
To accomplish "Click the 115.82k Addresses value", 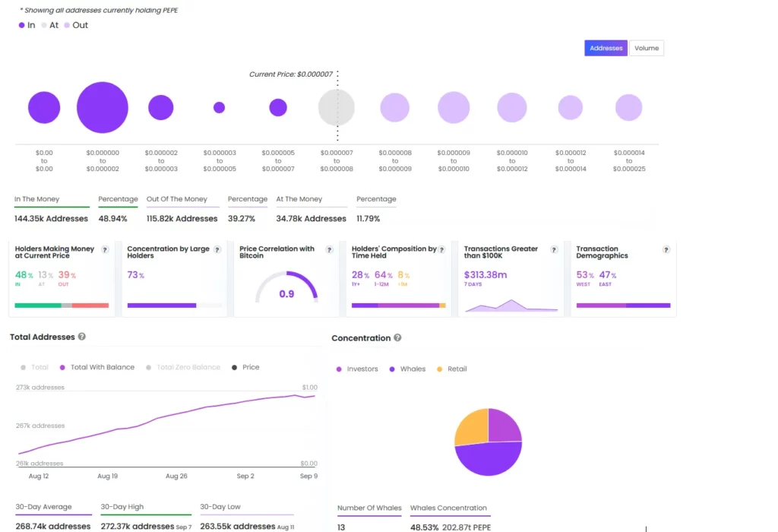I will click(x=182, y=218).
